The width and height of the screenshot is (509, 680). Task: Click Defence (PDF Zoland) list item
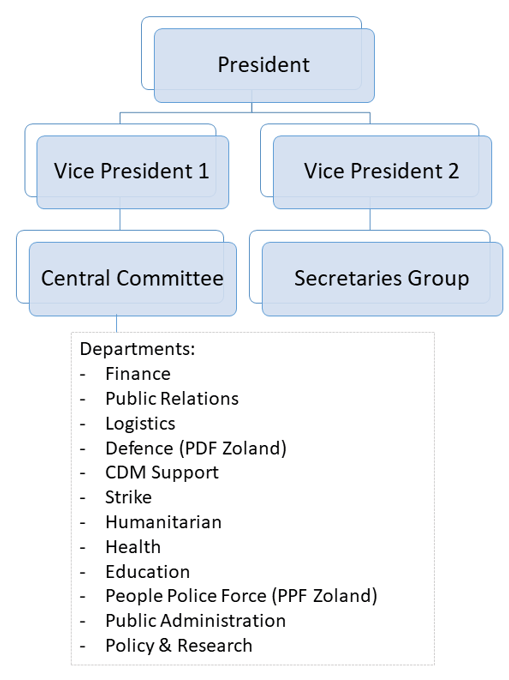point(196,448)
